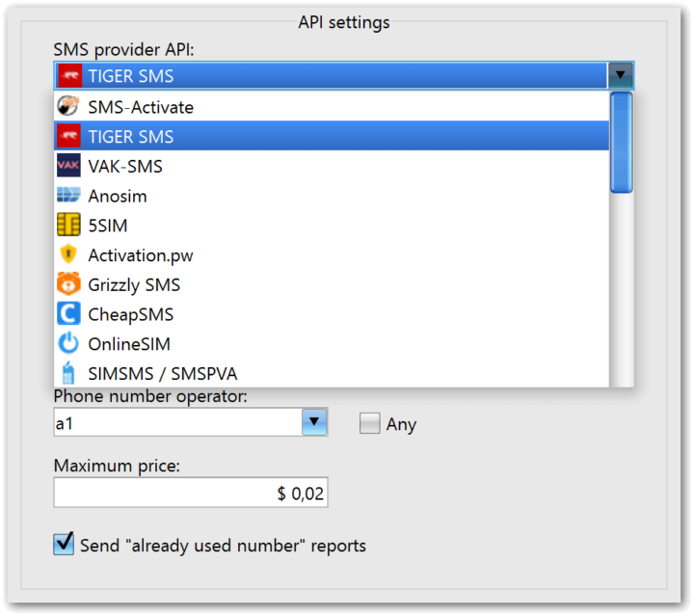Choose TIGER SMS in the dropdown list
694x616 pixels.
point(331,136)
